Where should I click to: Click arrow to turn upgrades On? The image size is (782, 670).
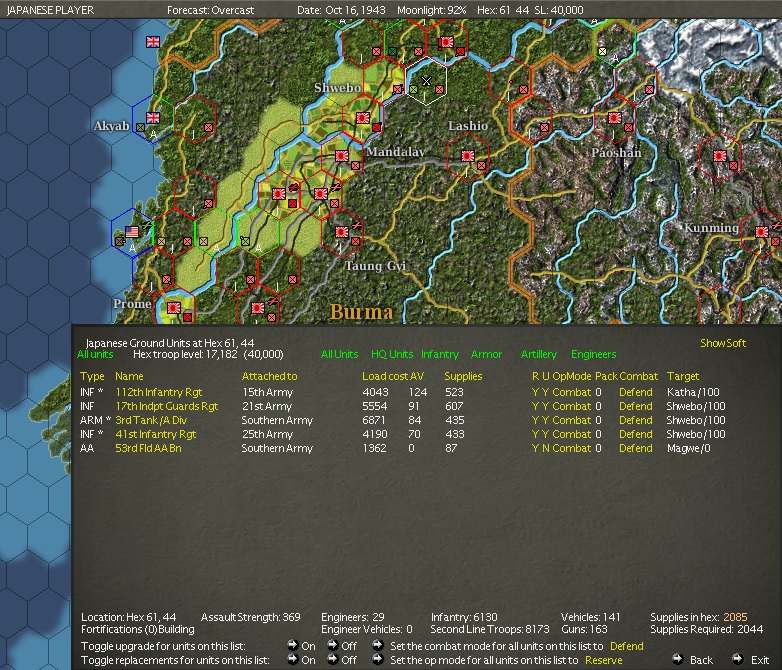(293, 645)
